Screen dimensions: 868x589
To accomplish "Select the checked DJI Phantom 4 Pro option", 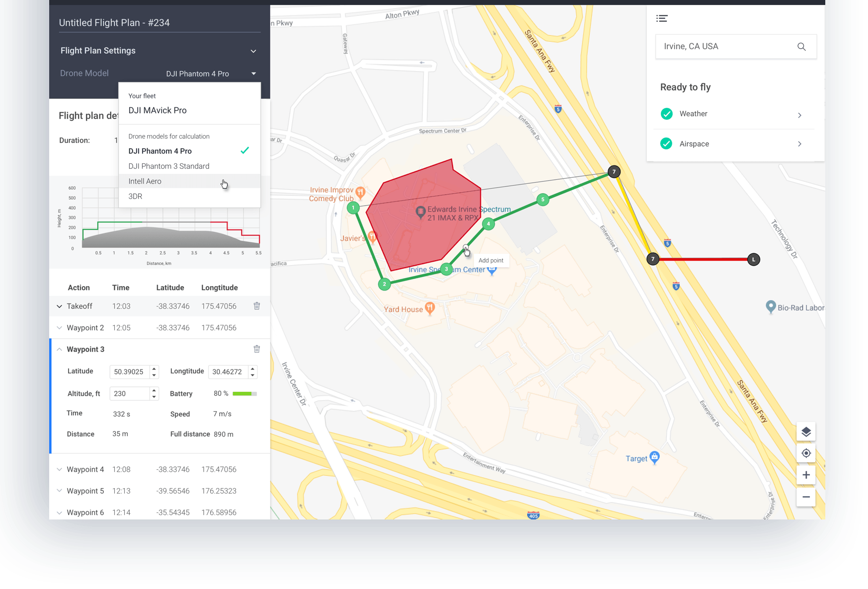I will tap(160, 151).
